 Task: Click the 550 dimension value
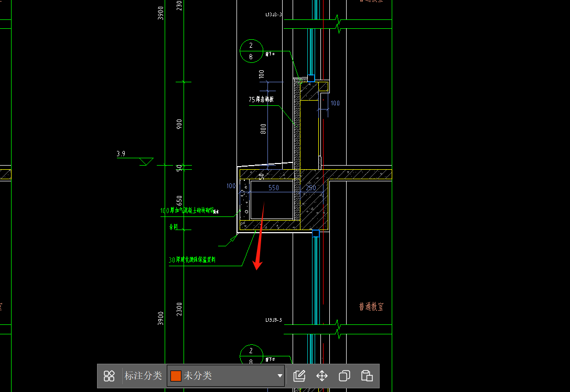pyautogui.click(x=274, y=188)
